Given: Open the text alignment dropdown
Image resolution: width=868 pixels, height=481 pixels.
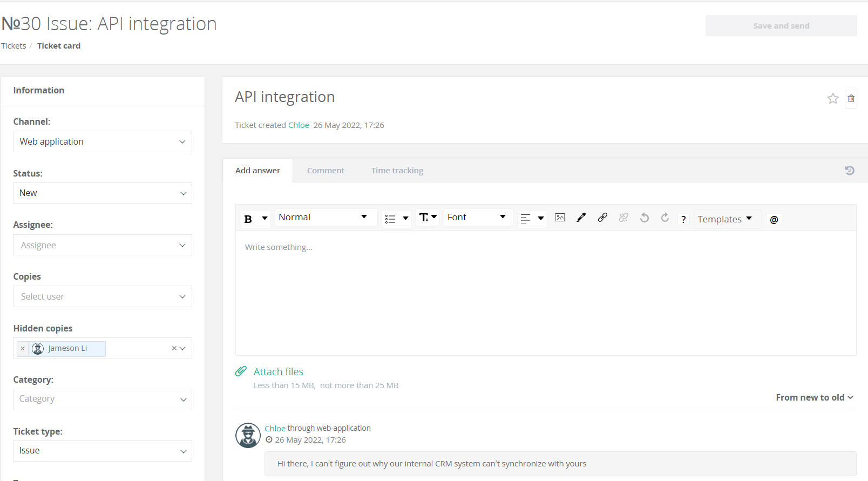Looking at the screenshot, I should [x=532, y=219].
